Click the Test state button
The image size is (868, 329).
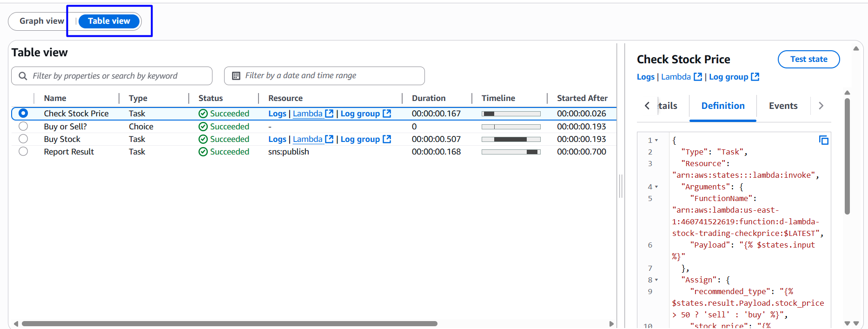click(808, 59)
